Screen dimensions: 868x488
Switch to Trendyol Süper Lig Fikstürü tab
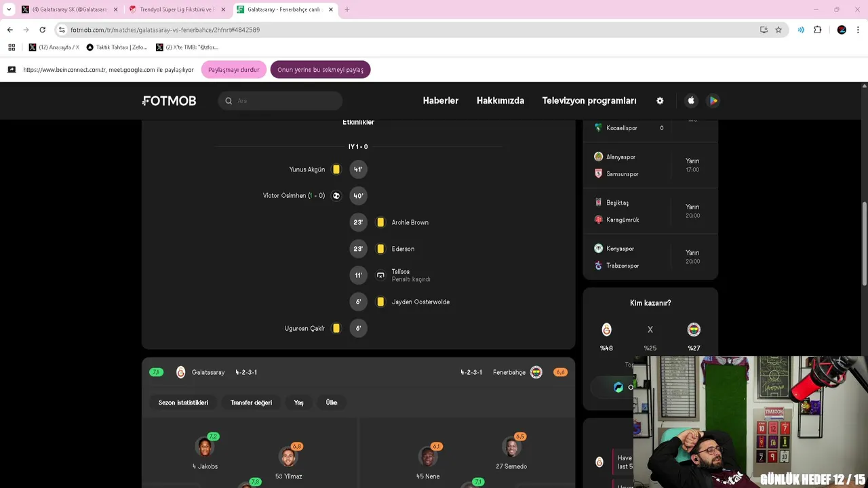click(x=176, y=9)
